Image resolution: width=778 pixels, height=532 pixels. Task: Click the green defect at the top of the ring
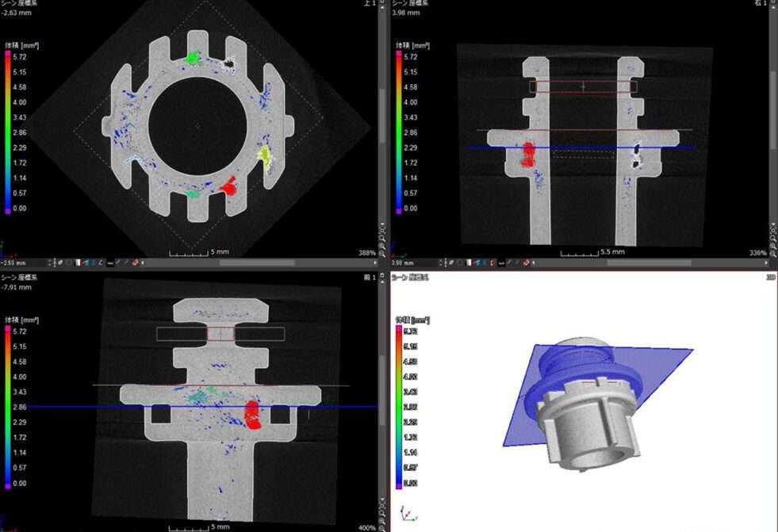[192, 59]
